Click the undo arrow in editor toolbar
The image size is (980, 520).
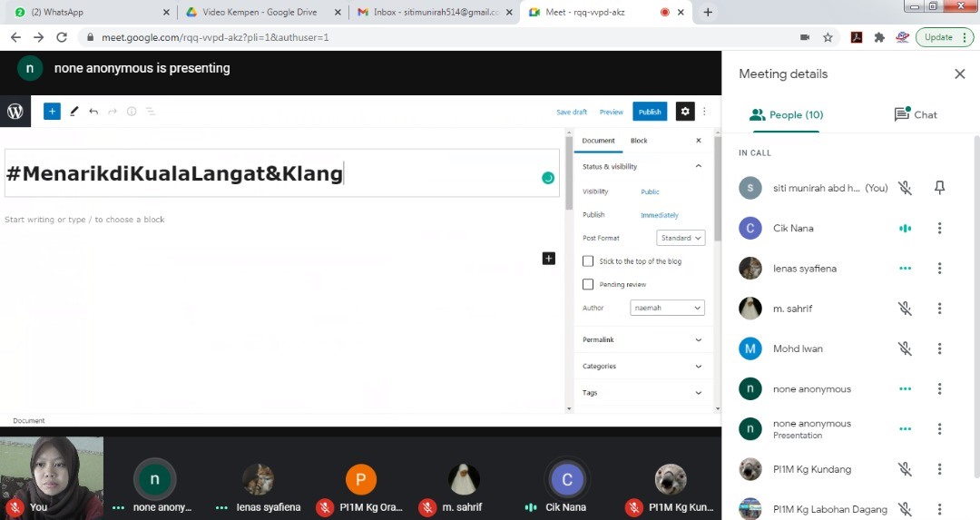click(93, 112)
